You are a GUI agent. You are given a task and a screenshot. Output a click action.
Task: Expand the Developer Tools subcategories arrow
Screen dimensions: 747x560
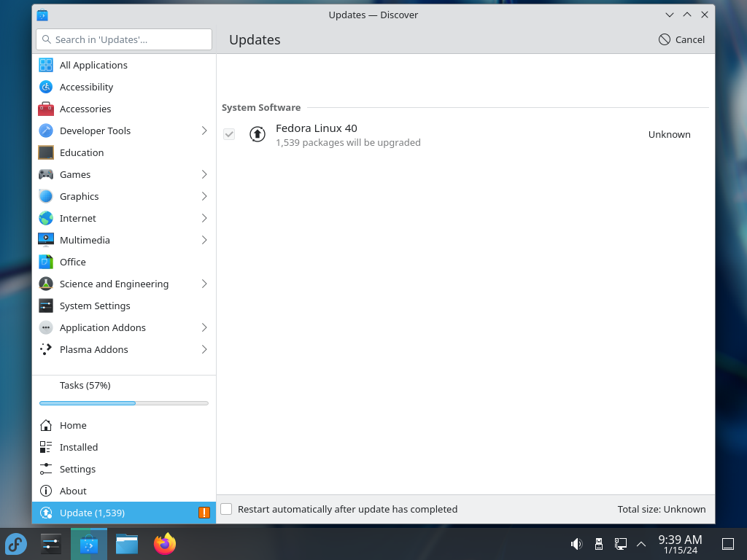click(x=204, y=131)
